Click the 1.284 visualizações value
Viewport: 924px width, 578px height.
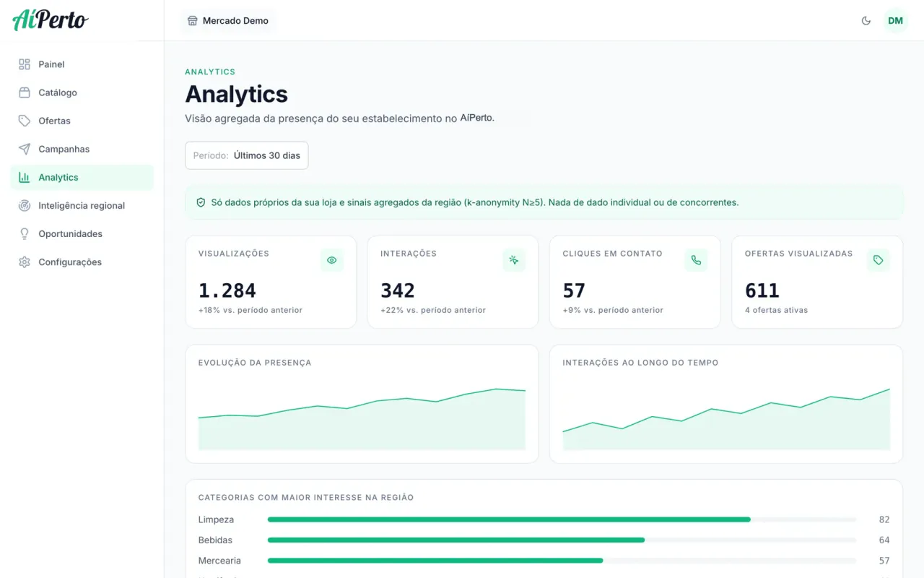tap(227, 290)
